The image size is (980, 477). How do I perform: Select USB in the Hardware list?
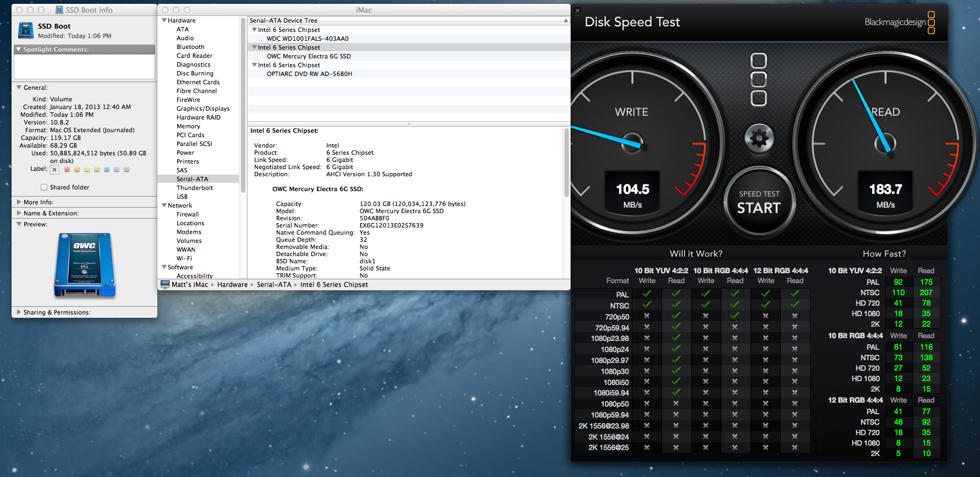click(182, 197)
